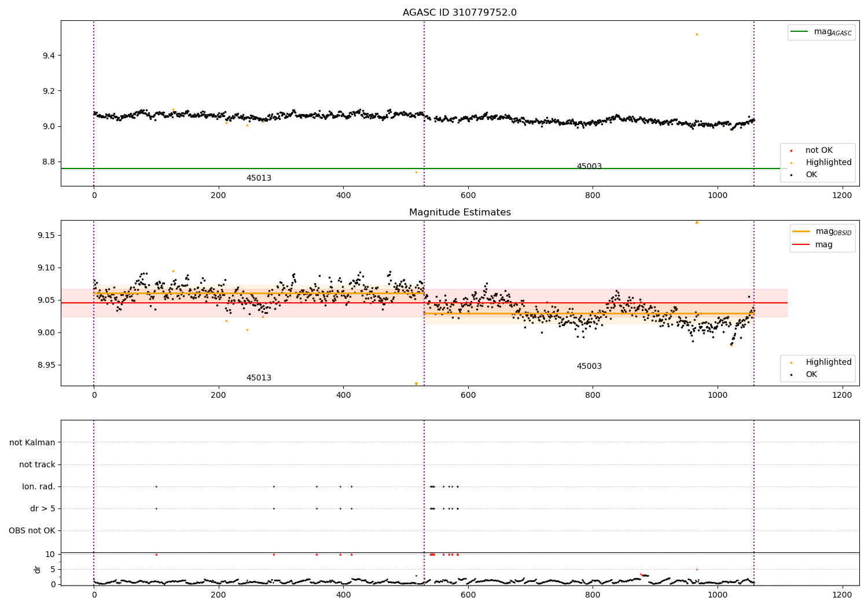
Task: Click the 400 x-axis tick of the middle plot
Action: (343, 395)
